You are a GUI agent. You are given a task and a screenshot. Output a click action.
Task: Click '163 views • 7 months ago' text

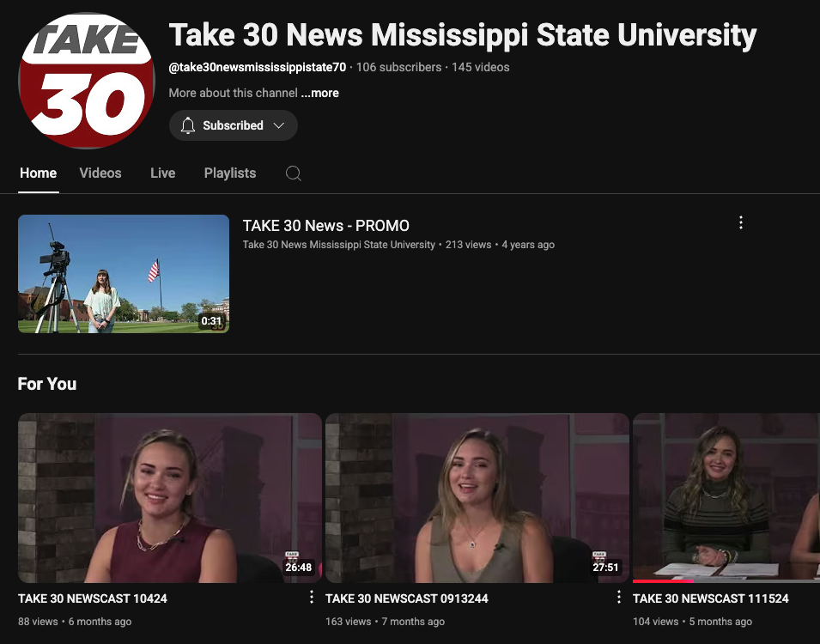coord(385,622)
